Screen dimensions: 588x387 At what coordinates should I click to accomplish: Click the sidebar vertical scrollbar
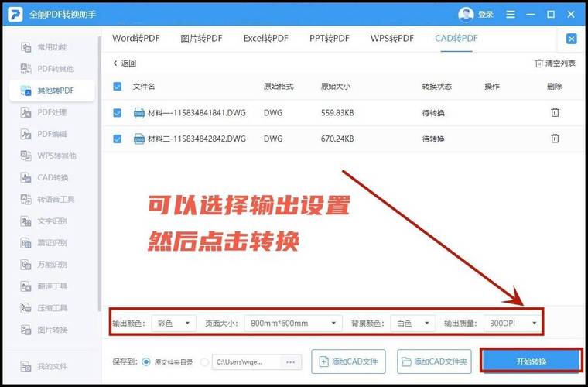click(99, 173)
